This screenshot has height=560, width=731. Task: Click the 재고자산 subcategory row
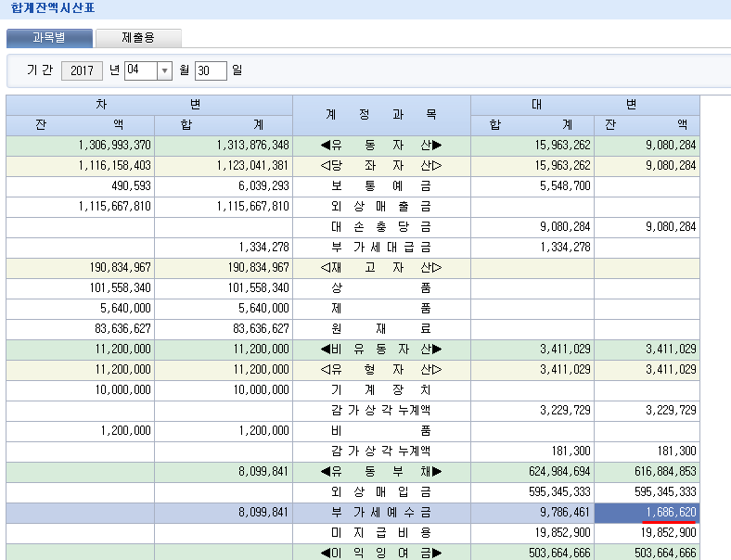point(381,267)
